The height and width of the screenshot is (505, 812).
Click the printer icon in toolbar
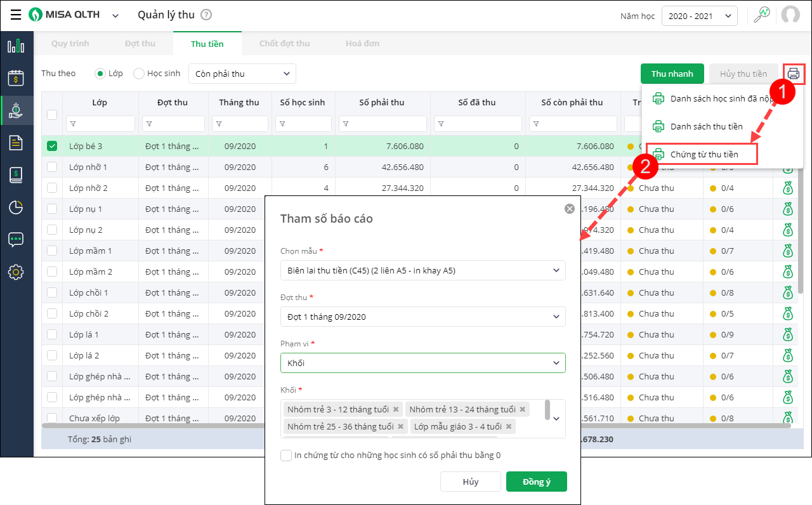tap(794, 74)
